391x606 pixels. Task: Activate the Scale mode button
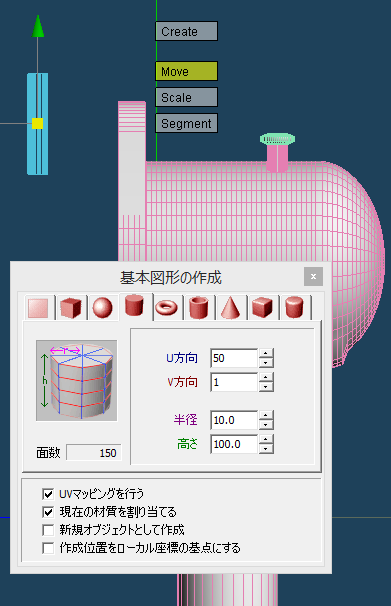coord(186,97)
